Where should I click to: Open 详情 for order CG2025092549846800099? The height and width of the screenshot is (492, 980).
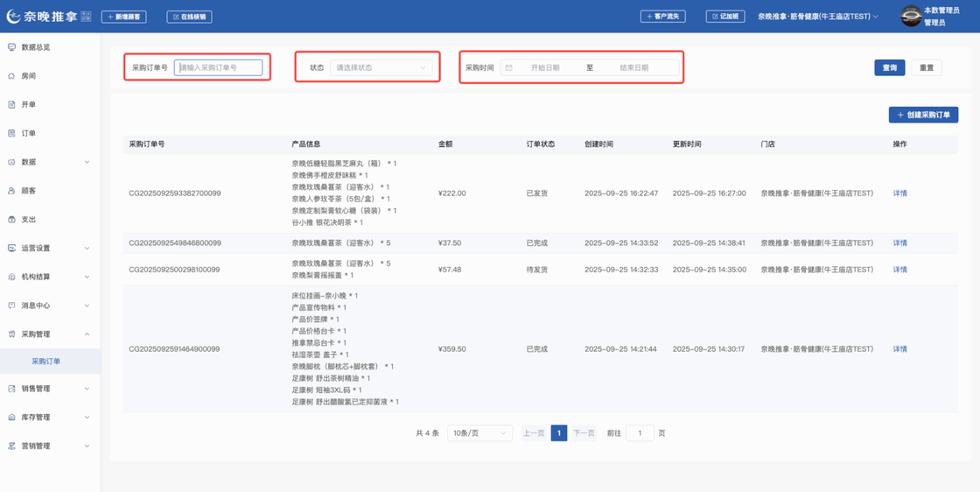coord(900,243)
